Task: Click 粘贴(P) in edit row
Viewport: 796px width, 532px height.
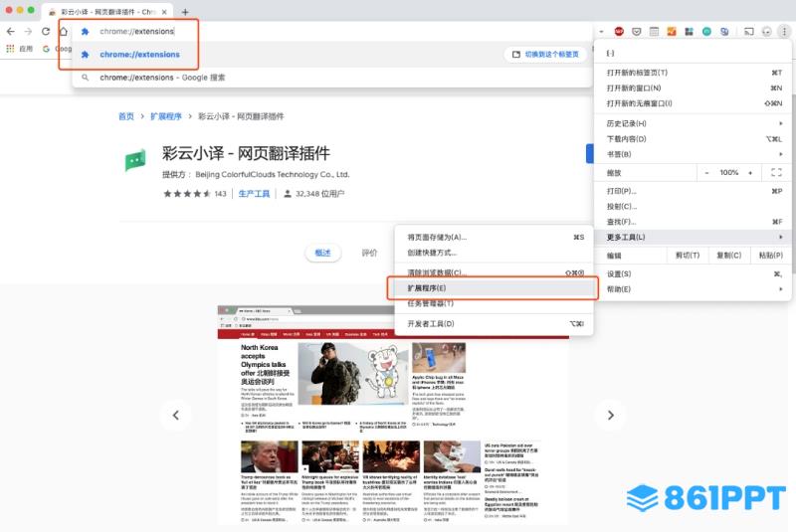Action: tap(770, 256)
